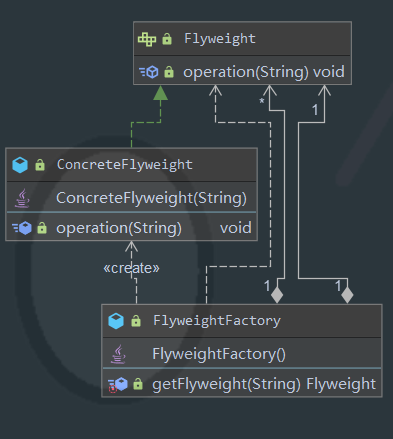The image size is (393, 439).
Task: Click the ConcreteFlyweight class icon
Action: 20,165
